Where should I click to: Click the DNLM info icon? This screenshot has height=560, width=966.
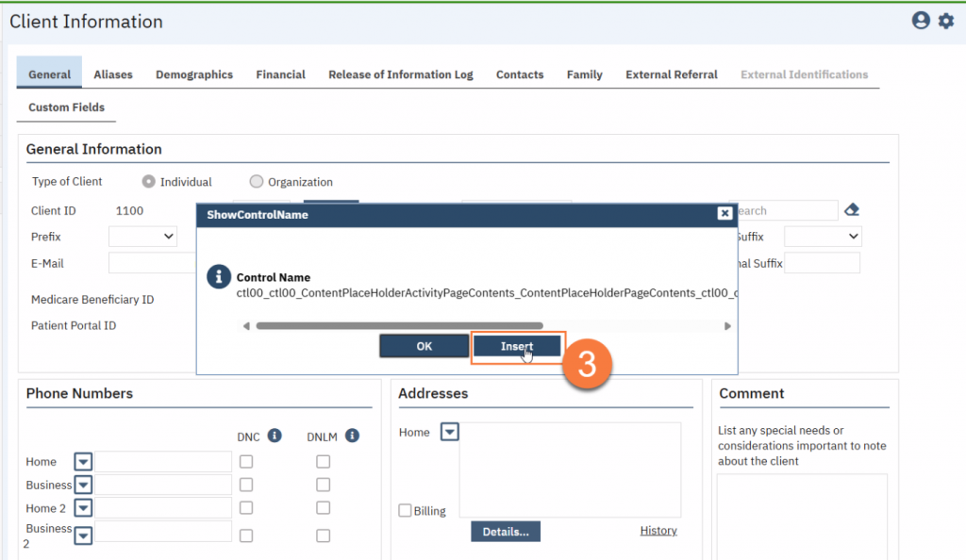click(352, 436)
